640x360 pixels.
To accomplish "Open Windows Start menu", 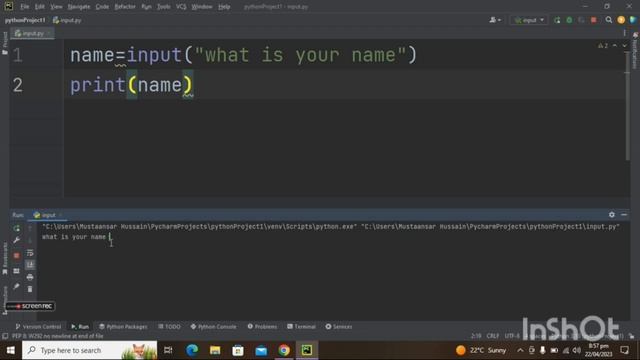I will click(x=11, y=350).
